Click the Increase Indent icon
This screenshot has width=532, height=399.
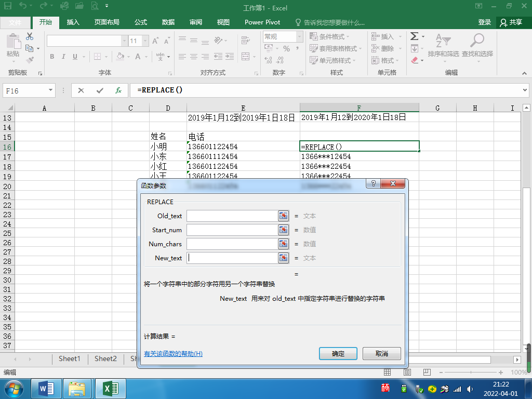[x=230, y=56]
